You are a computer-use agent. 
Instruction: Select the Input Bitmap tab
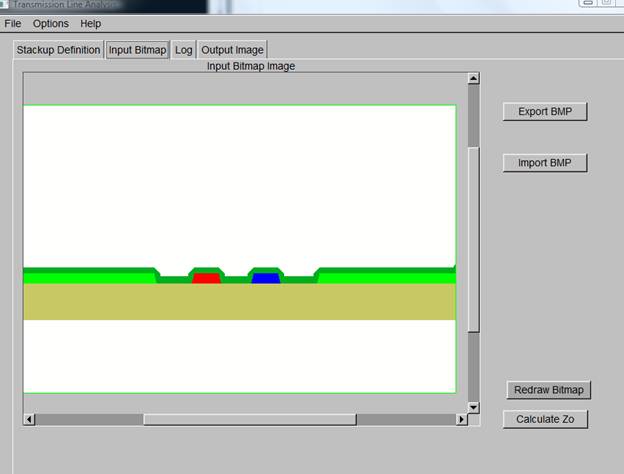tap(137, 50)
